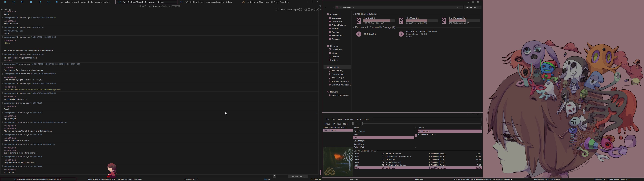Image resolution: width=644 pixels, height=181 pixels.
Task: Click the foobar2000 seek bar
Action: coord(421,124)
